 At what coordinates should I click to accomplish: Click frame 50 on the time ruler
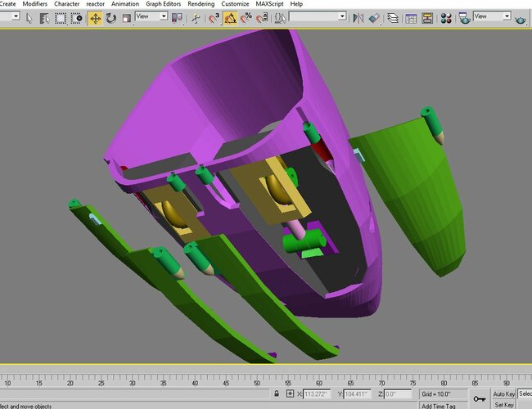coord(257,383)
